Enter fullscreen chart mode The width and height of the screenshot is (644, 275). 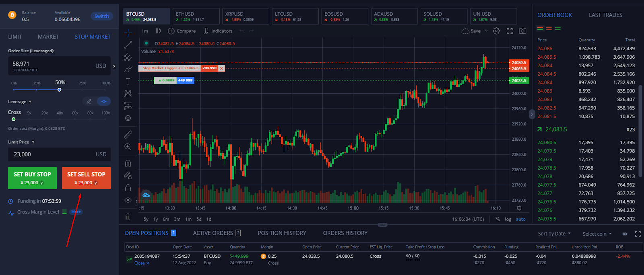(x=510, y=31)
